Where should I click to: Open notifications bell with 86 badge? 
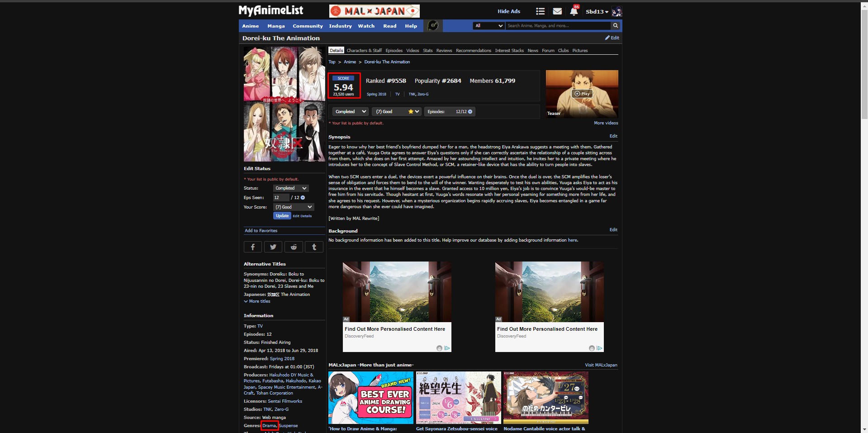574,12
